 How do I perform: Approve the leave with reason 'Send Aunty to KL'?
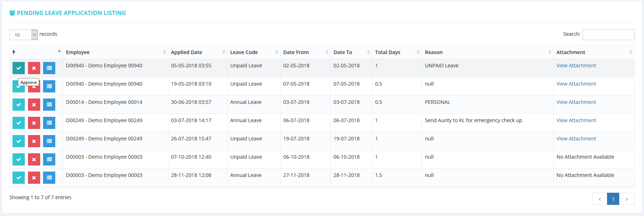(x=19, y=123)
